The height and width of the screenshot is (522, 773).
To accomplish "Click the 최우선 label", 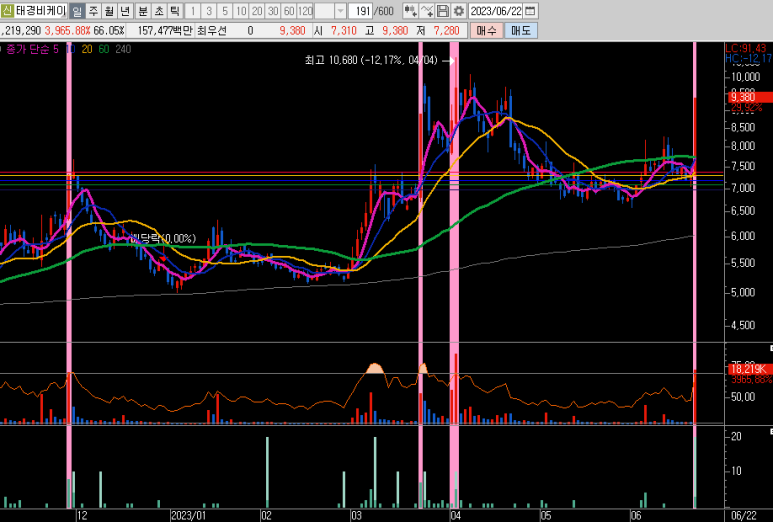I will coord(211,31).
